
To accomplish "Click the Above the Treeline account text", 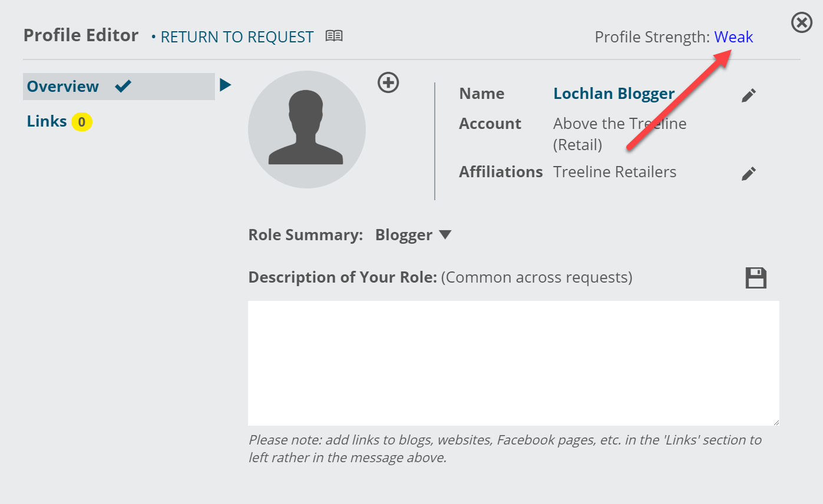I will 620,134.
